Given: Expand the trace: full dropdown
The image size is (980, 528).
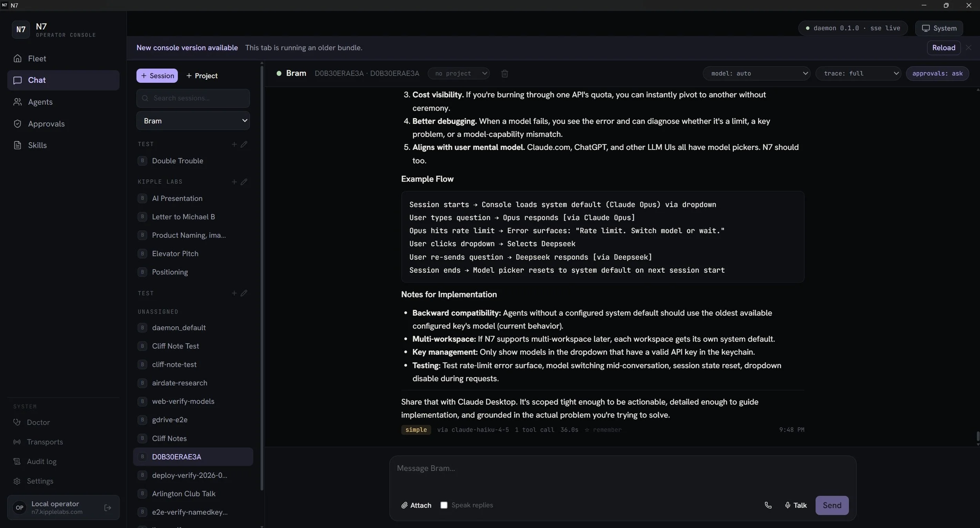Looking at the screenshot, I should (858, 73).
